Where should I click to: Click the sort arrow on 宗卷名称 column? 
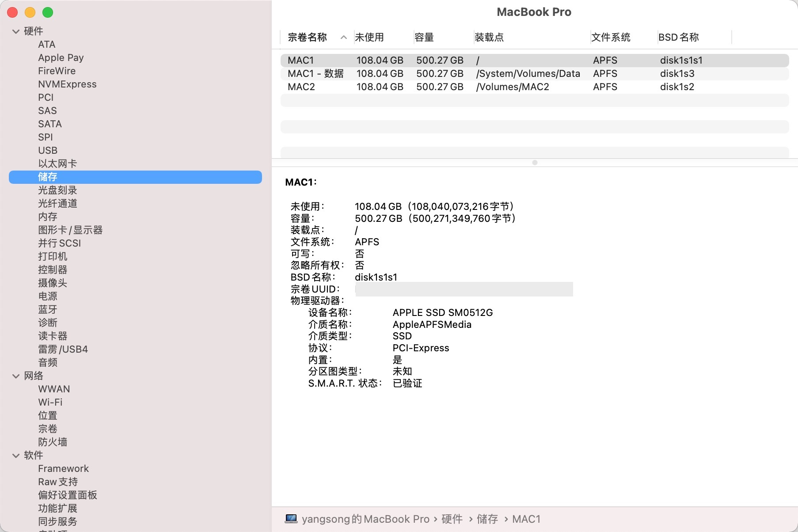343,38
